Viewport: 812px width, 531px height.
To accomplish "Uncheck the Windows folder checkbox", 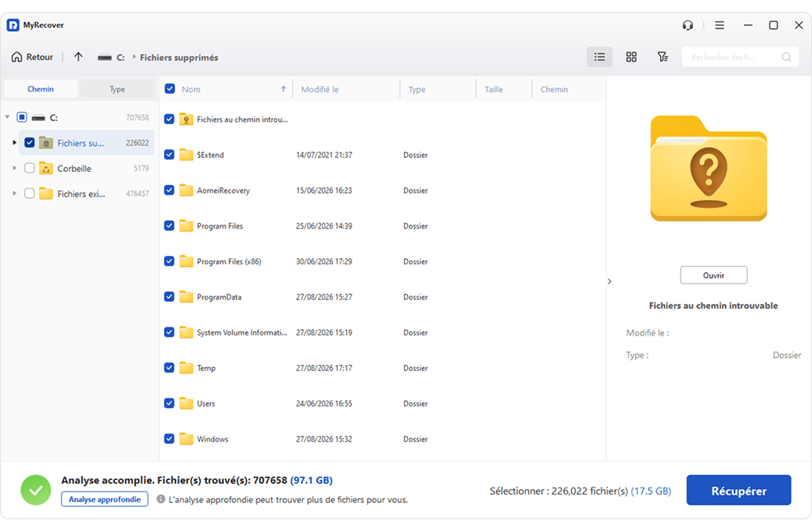I will coord(169,438).
